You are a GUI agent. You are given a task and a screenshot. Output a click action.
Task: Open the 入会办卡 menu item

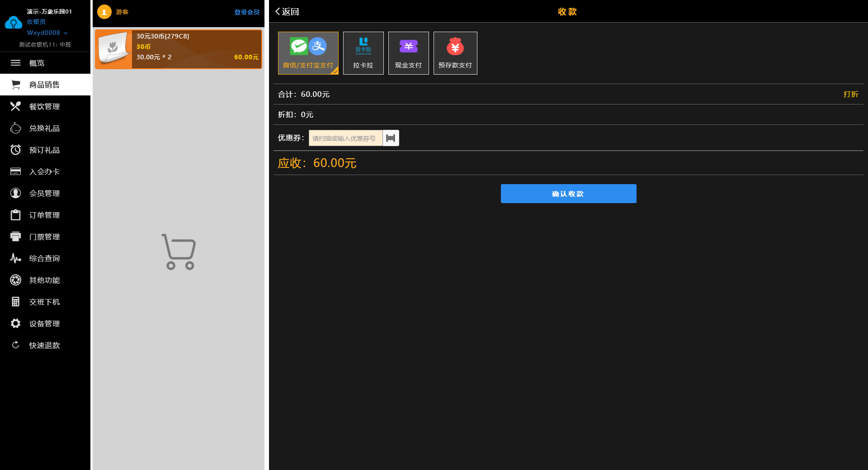pyautogui.click(x=45, y=171)
